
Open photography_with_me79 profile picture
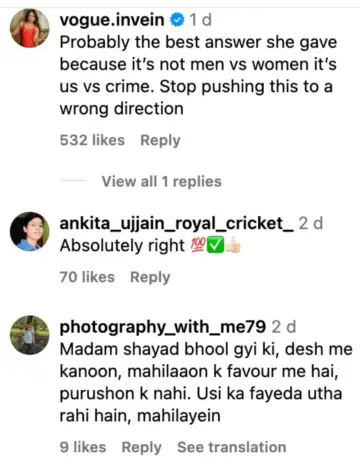30,335
